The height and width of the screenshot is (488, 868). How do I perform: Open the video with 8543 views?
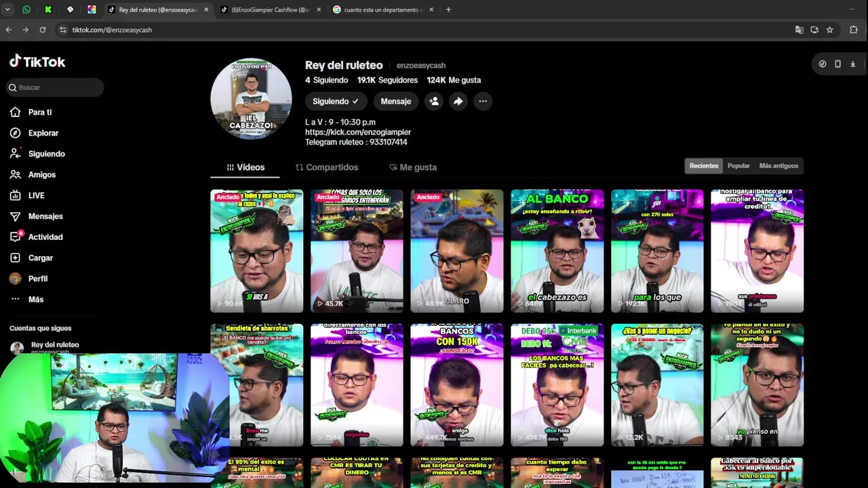coord(757,385)
